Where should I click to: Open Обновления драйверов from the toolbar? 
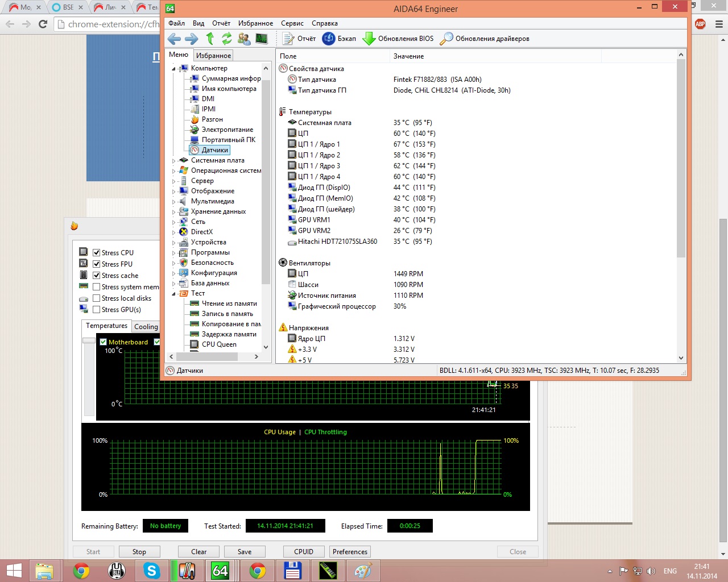[x=485, y=39]
